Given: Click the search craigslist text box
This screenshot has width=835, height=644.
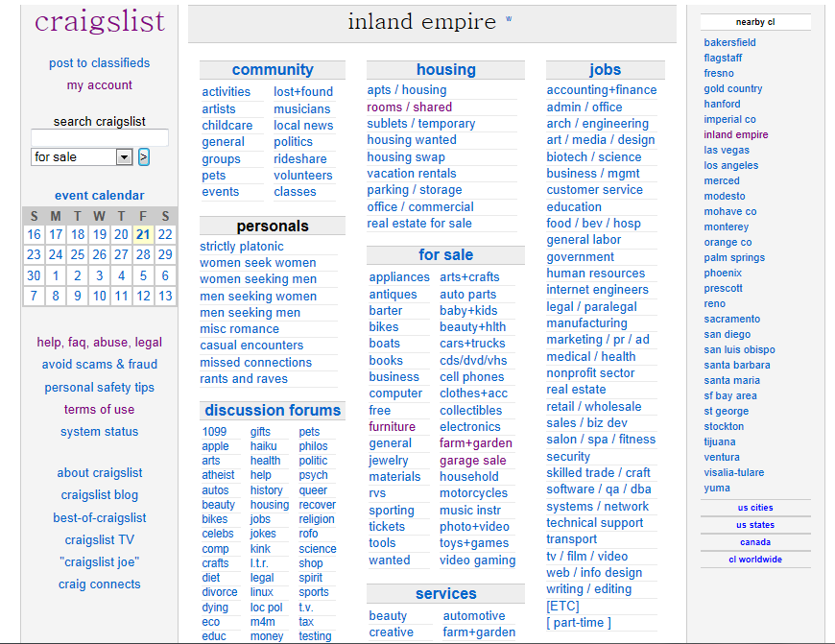Looking at the screenshot, I should click(100, 137).
